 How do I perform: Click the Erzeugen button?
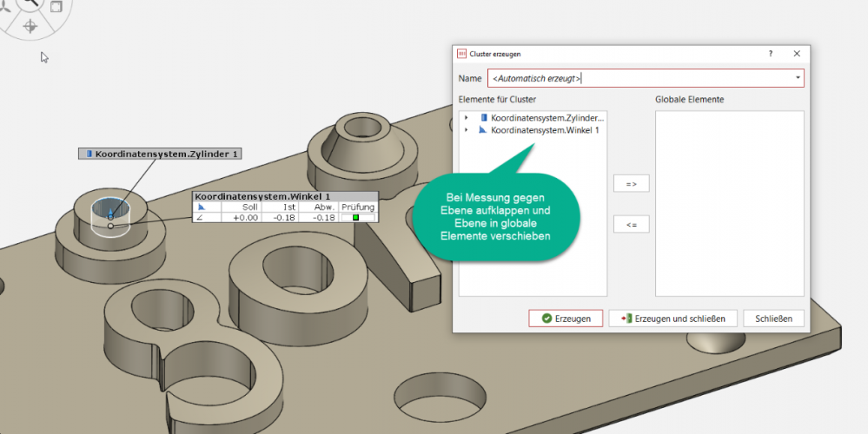[566, 319]
